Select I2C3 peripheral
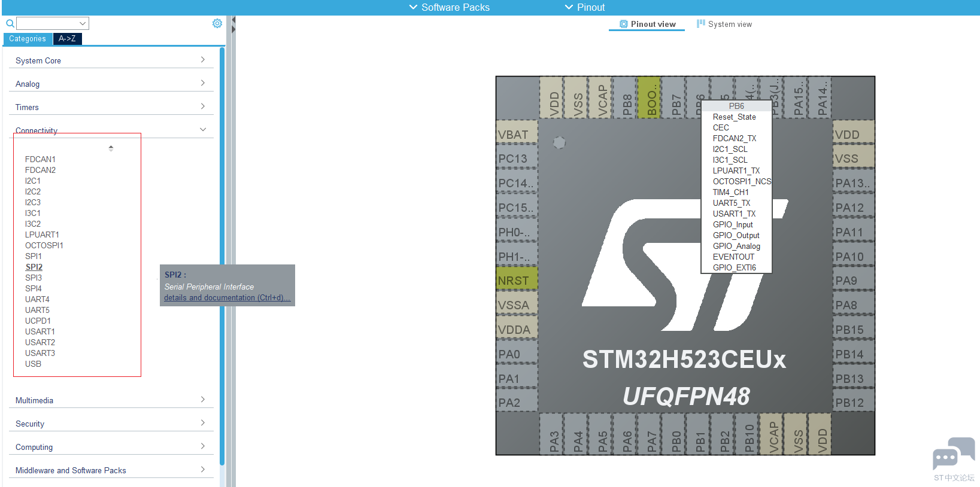Viewport: 980px width, 487px height. [x=33, y=202]
